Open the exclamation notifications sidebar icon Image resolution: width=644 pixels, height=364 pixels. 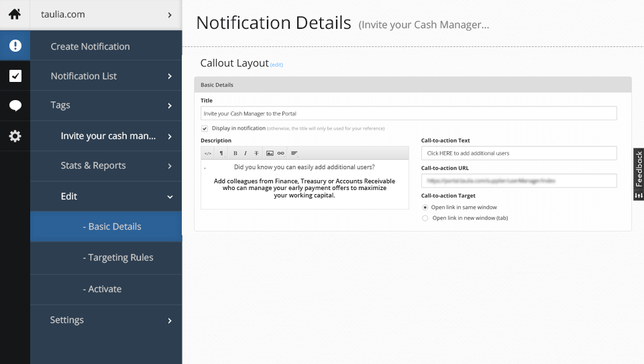click(15, 45)
